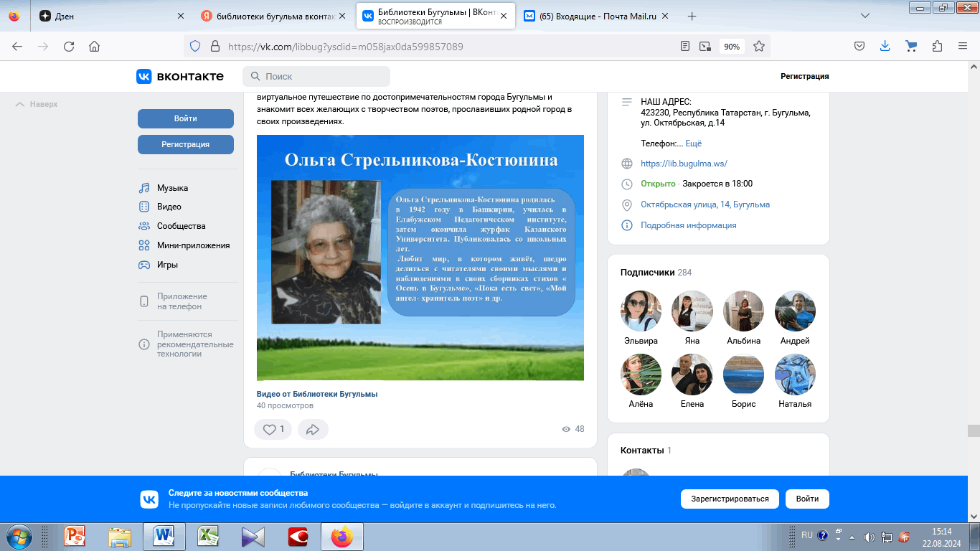Open https://lib.bugulma.ws/ website link
Screen dimensions: 980x551
pos(684,163)
